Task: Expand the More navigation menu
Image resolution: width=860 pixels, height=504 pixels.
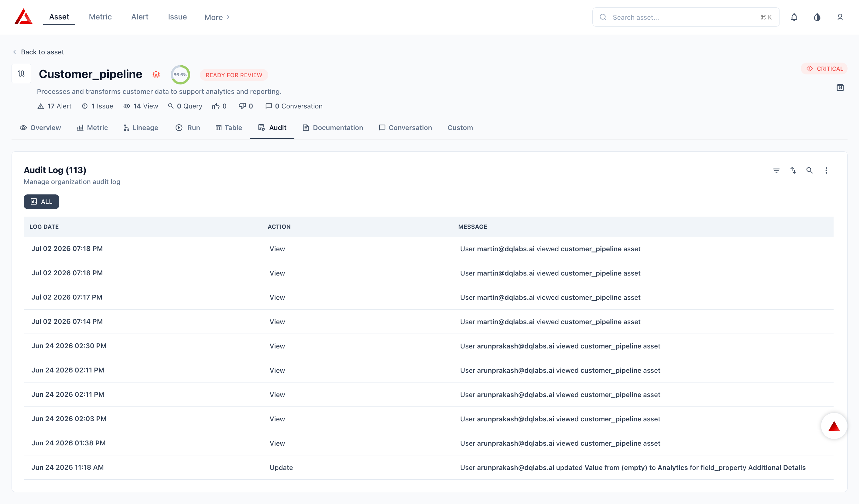Action: pos(218,17)
